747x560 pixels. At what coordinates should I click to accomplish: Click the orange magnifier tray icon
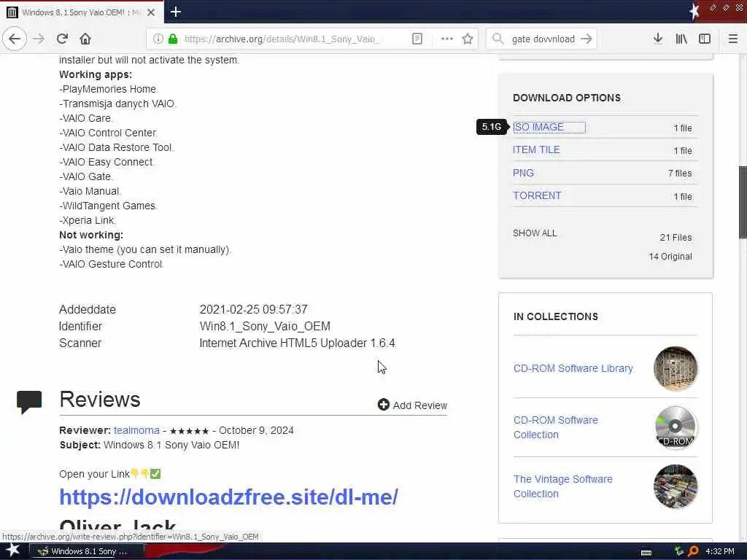[693, 551]
